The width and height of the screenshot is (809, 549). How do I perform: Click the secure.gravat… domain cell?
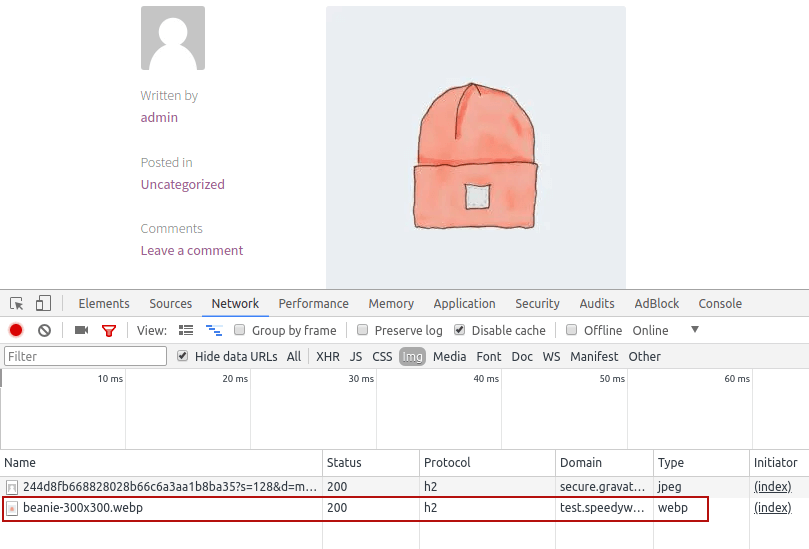tap(602, 487)
